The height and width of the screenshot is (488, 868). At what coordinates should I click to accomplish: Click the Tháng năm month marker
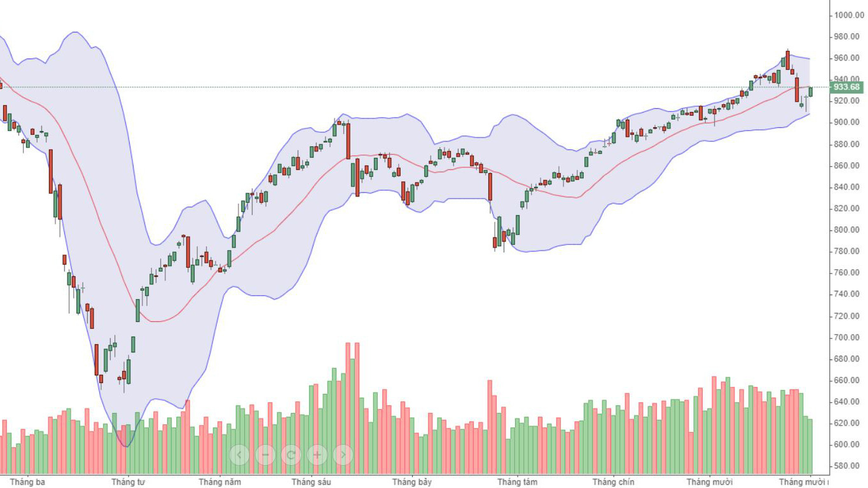(x=219, y=482)
